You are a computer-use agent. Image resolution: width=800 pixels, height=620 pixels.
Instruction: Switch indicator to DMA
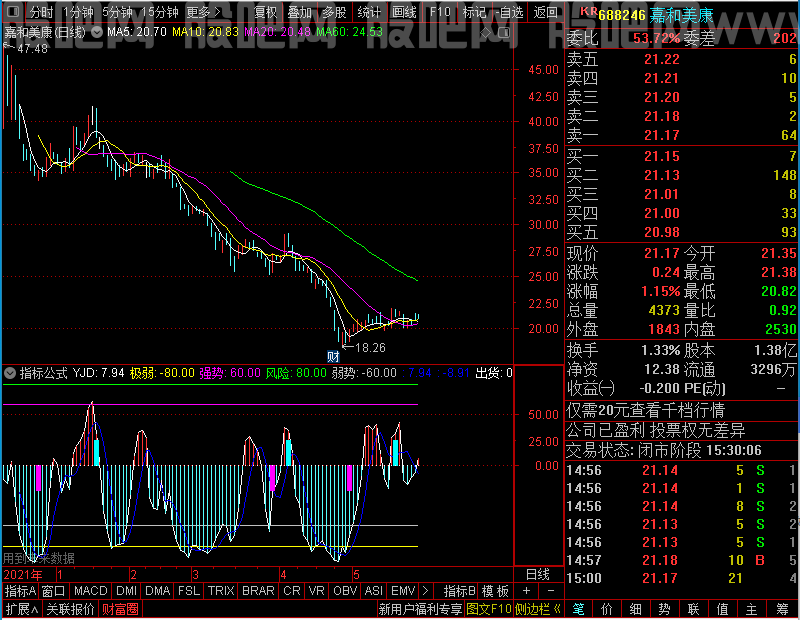(x=158, y=591)
